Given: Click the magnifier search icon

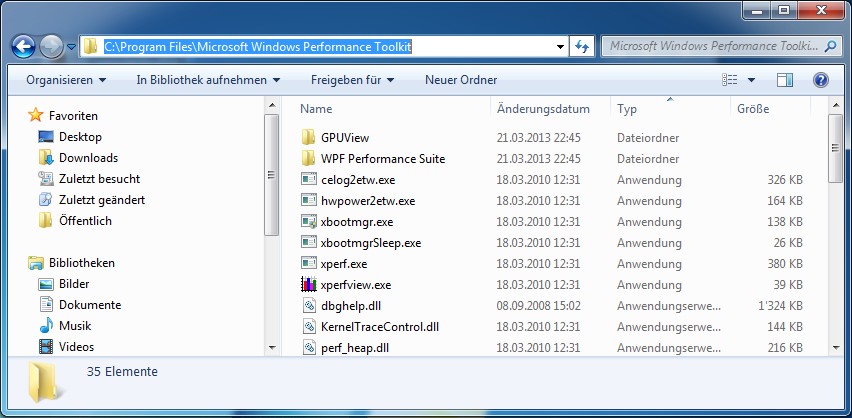Looking at the screenshot, I should point(831,47).
